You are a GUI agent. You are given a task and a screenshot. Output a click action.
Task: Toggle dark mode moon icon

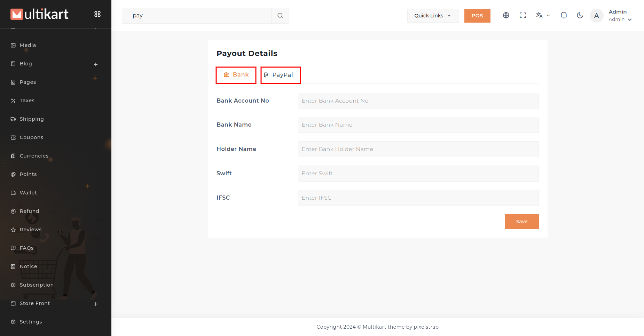(x=580, y=15)
